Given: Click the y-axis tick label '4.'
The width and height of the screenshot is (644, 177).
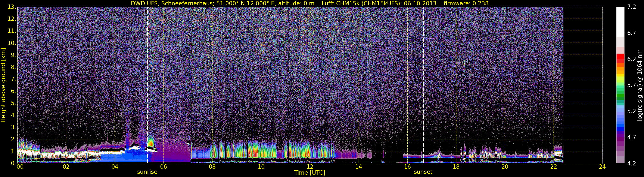Looking at the screenshot, I should coord(13,115).
